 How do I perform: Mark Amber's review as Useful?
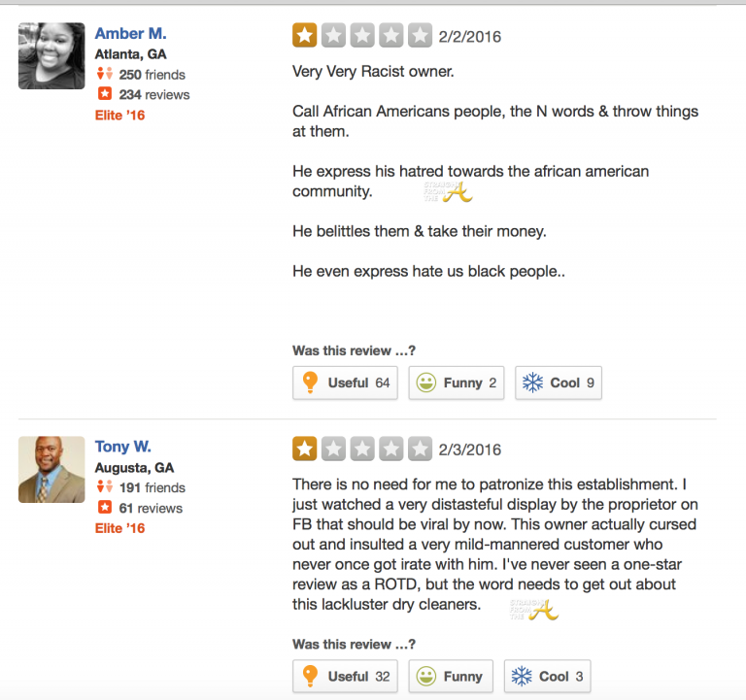(346, 383)
